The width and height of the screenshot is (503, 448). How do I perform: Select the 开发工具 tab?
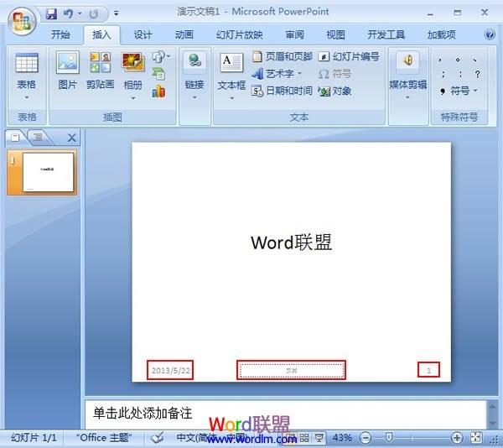tap(386, 34)
